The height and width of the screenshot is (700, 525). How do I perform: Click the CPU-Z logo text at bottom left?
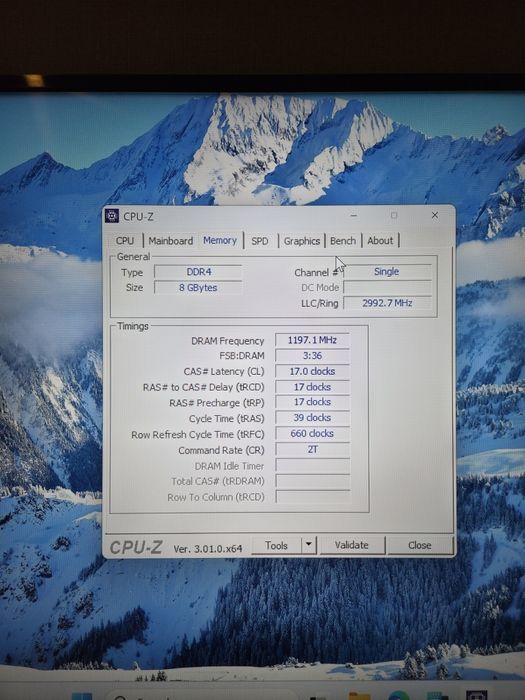136,547
